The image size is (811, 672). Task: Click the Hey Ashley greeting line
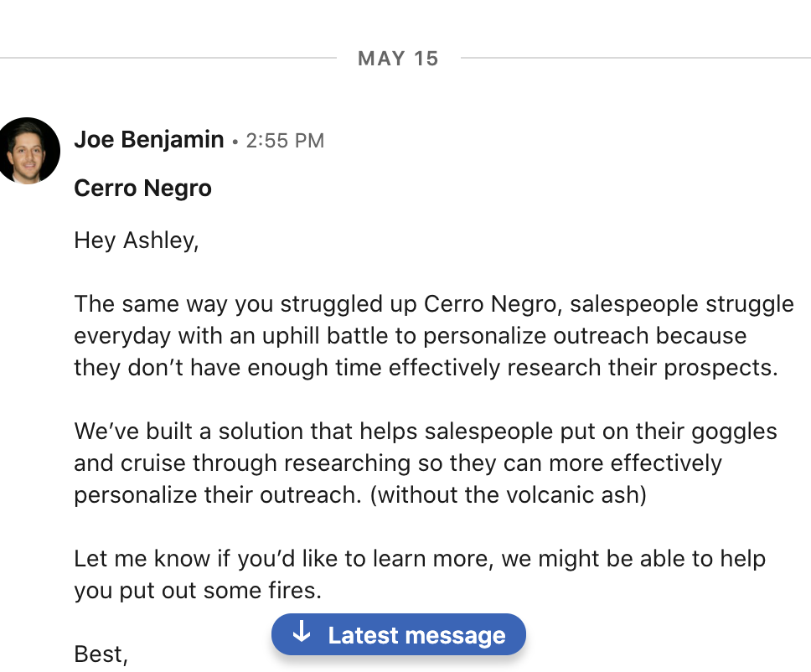tap(137, 240)
